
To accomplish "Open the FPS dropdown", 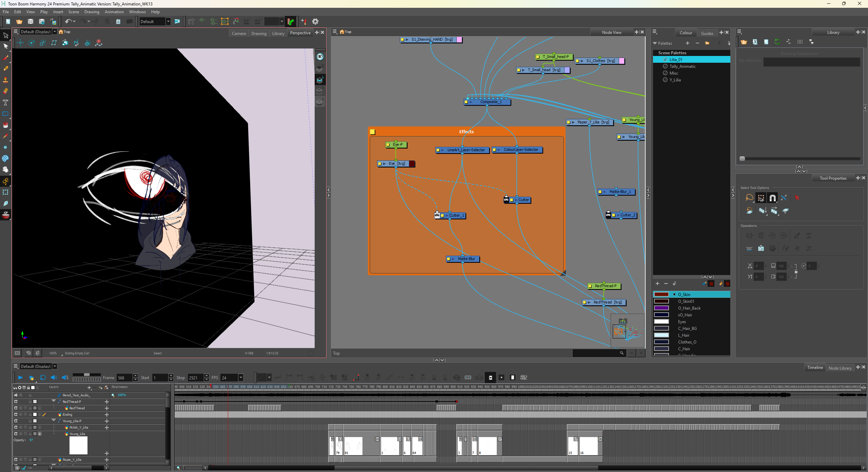I will click(x=241, y=377).
